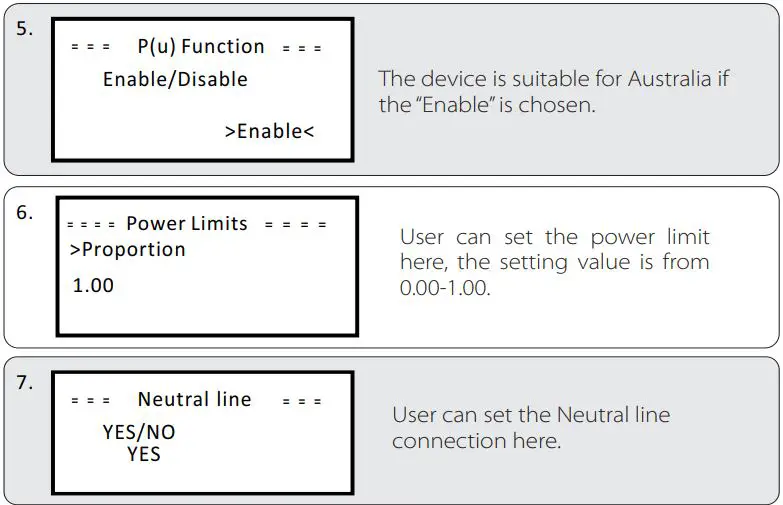Click the dashes right of "Neutral line"

[x=302, y=401]
